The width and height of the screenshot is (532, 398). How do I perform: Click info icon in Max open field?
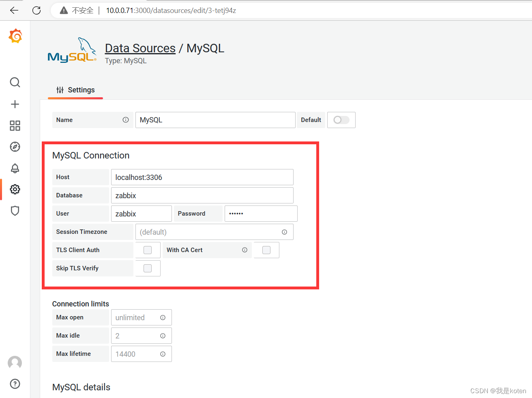click(x=163, y=318)
